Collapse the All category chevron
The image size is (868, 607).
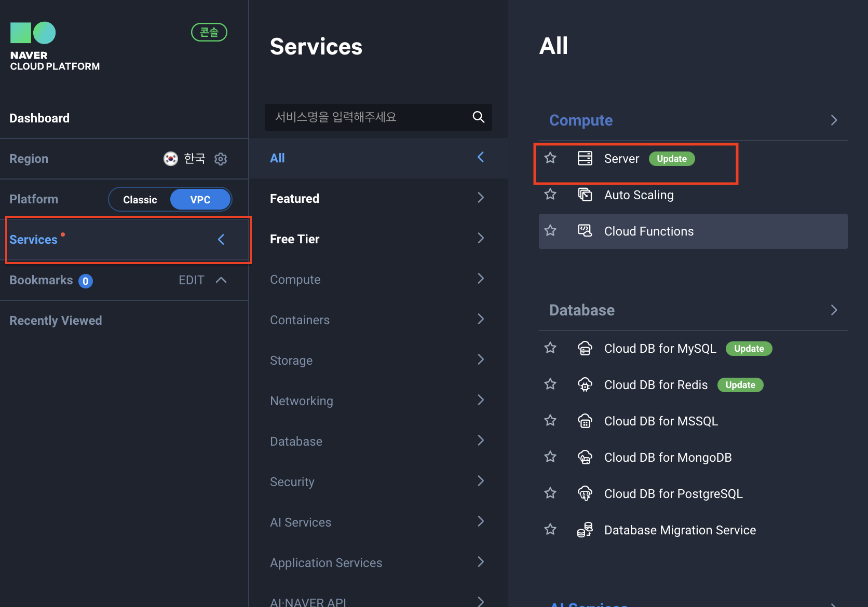[x=481, y=157]
